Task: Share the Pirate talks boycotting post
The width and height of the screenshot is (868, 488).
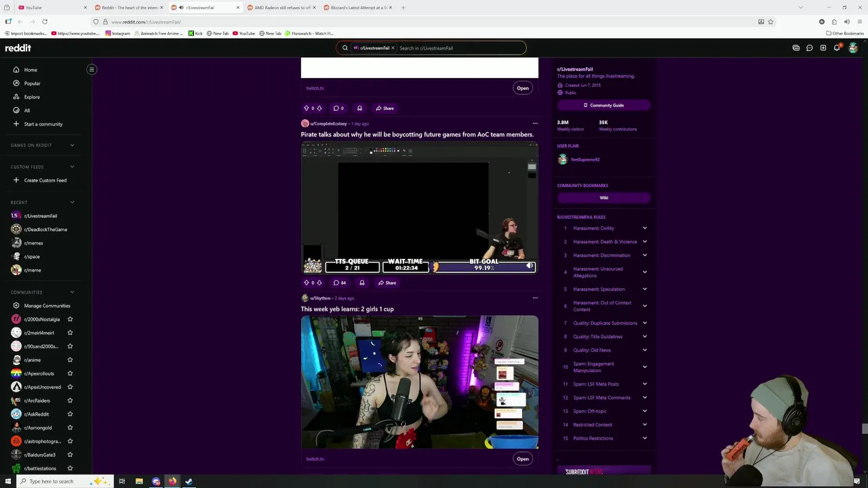Action: click(x=387, y=283)
